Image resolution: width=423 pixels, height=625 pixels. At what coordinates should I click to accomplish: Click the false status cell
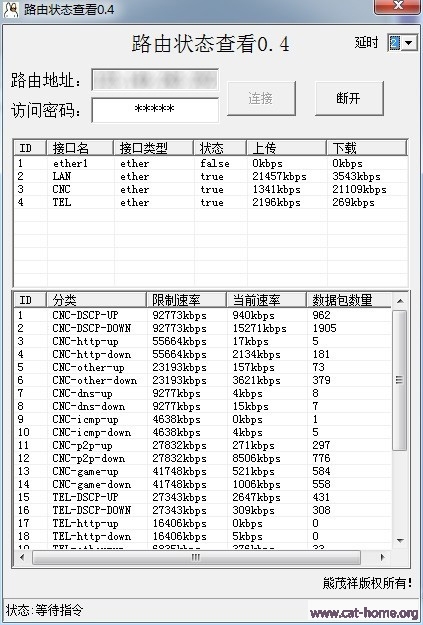click(214, 163)
